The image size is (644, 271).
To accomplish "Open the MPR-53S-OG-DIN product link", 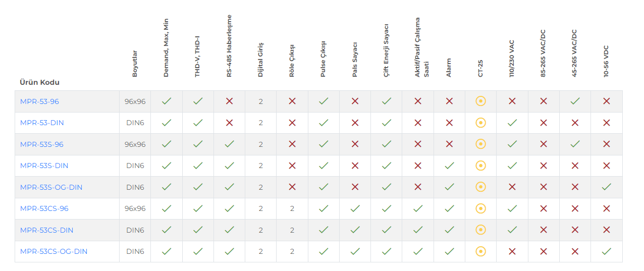I will (51, 187).
